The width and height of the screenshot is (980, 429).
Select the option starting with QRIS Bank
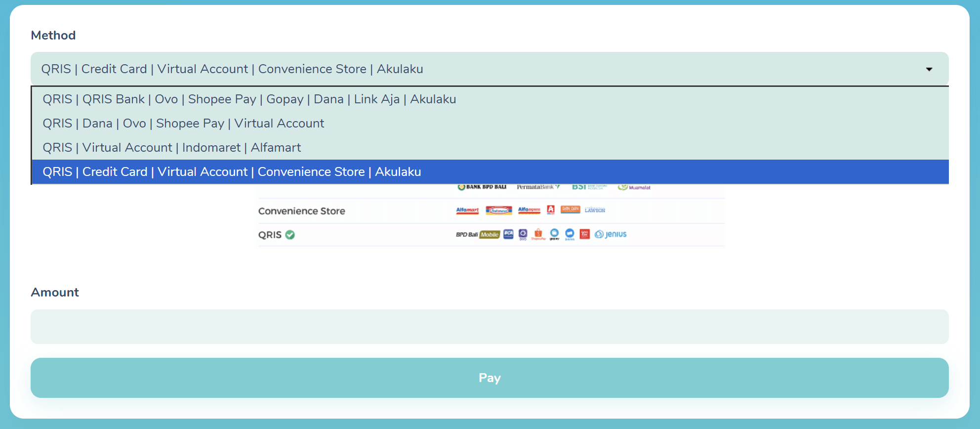249,99
